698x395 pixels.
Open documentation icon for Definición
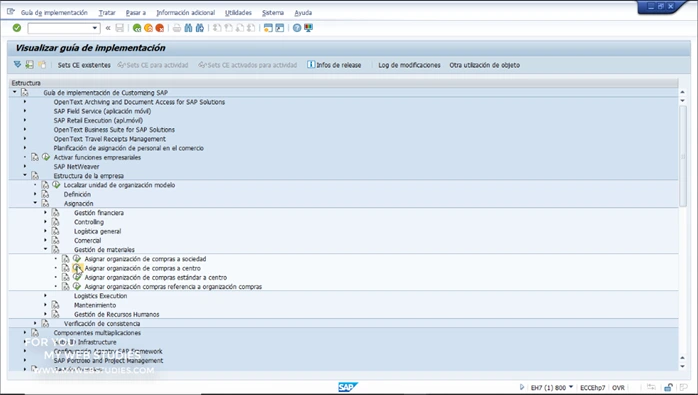pos(45,194)
